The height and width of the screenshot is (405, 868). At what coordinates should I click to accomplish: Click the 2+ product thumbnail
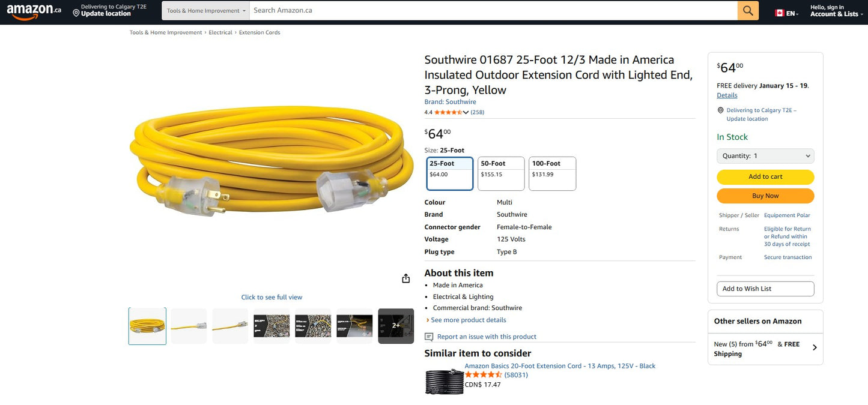pos(395,325)
